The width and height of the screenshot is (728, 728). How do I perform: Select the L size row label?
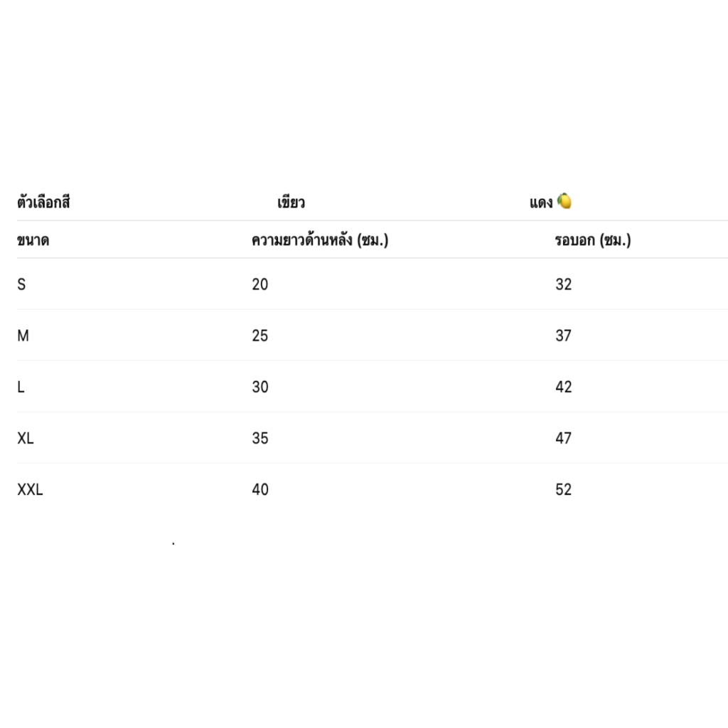point(21,387)
